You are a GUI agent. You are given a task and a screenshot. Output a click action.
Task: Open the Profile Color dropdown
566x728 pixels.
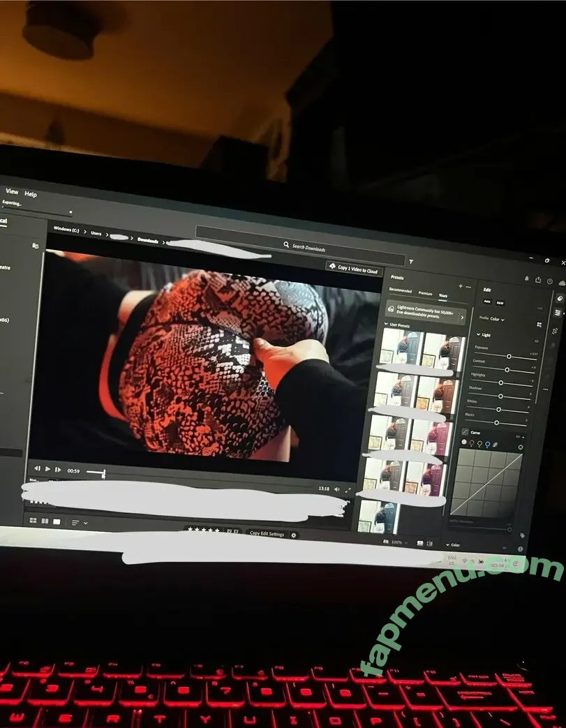[x=496, y=319]
